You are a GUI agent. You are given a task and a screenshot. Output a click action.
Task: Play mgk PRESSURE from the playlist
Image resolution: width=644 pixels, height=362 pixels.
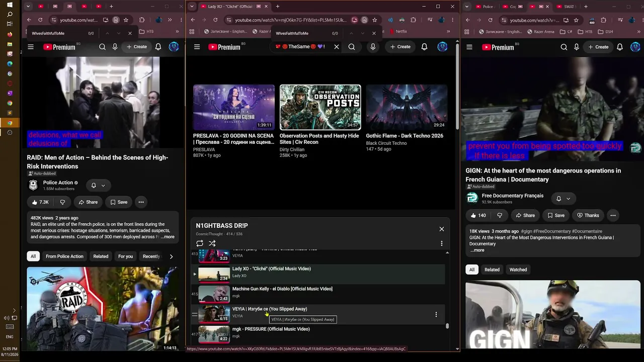[271, 329]
